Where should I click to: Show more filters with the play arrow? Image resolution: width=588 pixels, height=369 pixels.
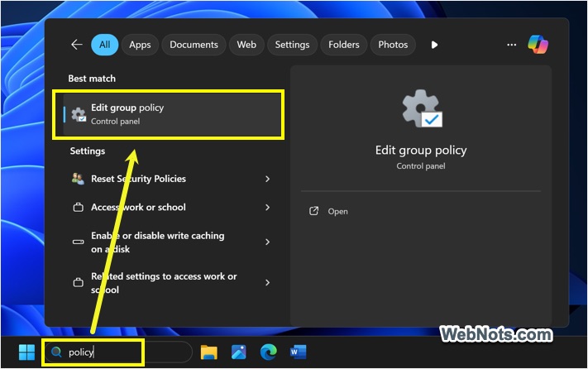[x=434, y=45]
